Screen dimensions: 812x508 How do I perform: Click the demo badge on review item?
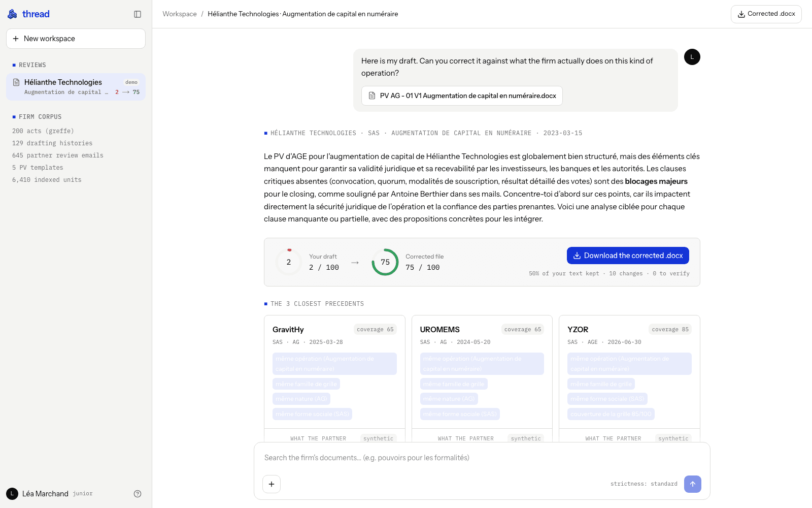[x=131, y=82]
